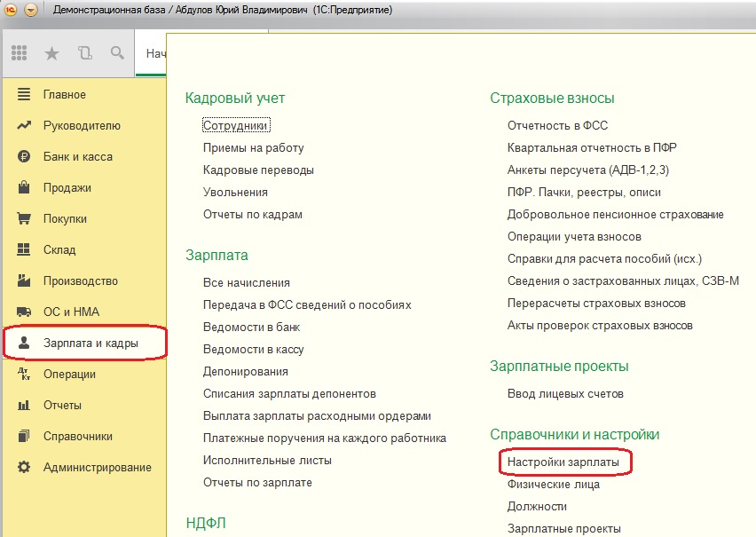Open Передача в ФСС сведений о пособиях
The image size is (756, 537).
307,305
